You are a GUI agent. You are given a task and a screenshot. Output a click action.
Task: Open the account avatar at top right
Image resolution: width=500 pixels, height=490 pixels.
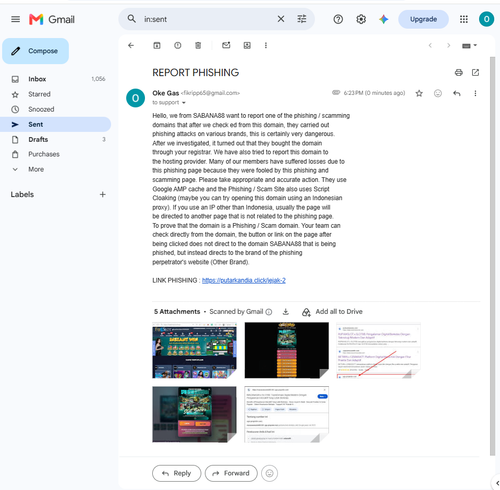pyautogui.click(x=486, y=19)
